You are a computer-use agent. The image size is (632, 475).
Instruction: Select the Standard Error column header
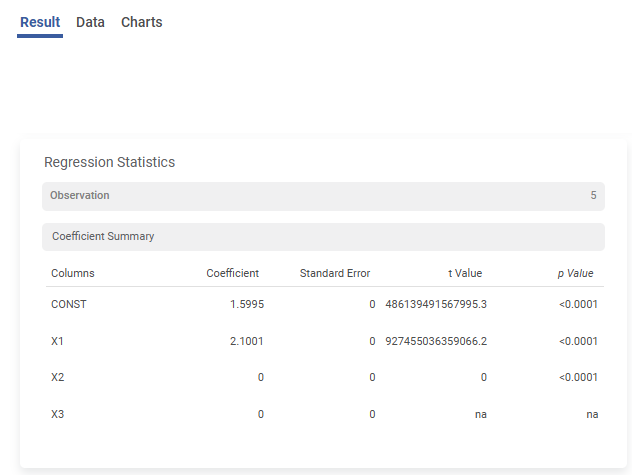(335, 273)
